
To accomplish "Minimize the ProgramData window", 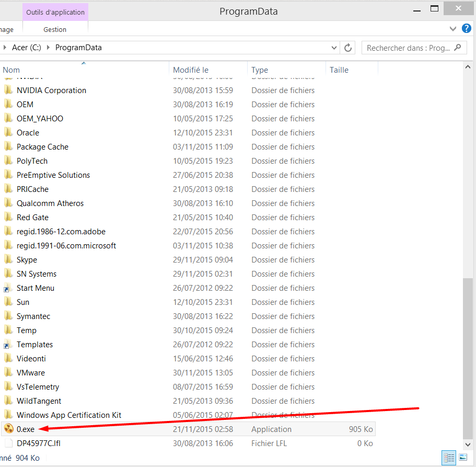I will click(417, 10).
